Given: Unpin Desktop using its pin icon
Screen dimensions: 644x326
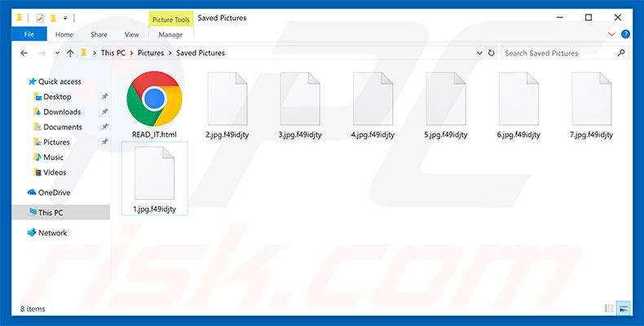Looking at the screenshot, I should pos(104,96).
